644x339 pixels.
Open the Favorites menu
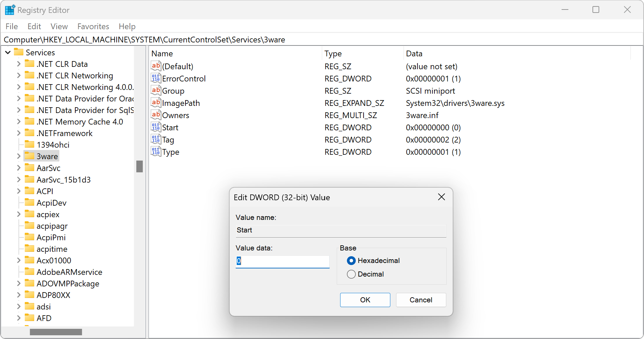pos(93,26)
